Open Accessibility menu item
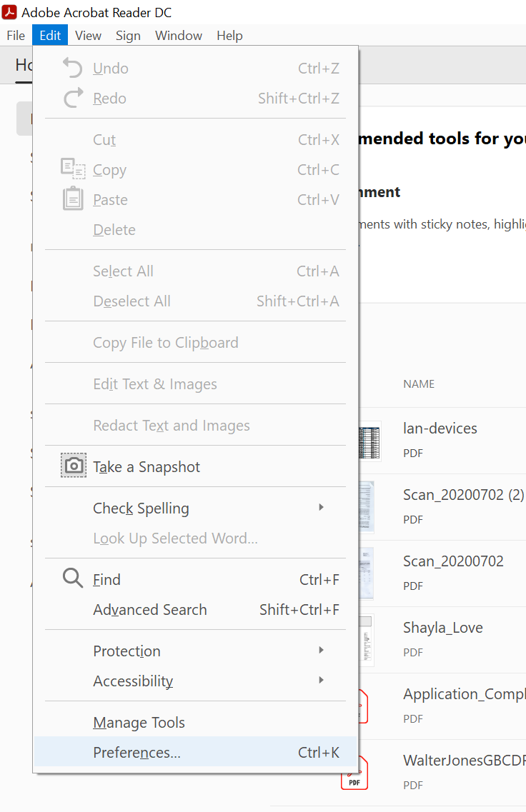The width and height of the screenshot is (526, 812). 195,681
